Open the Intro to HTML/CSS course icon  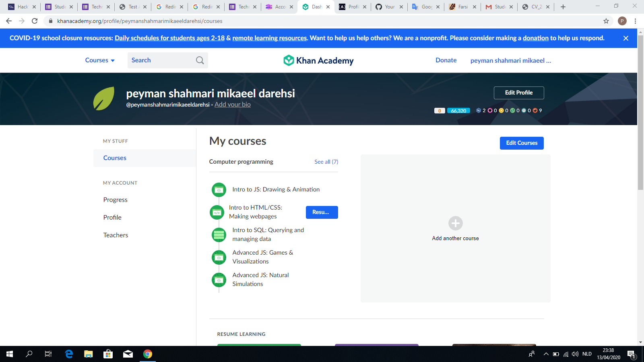pos(217,212)
